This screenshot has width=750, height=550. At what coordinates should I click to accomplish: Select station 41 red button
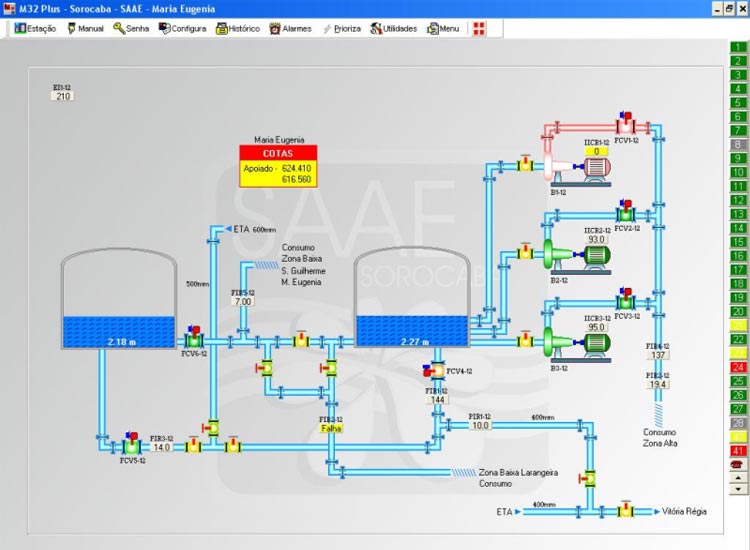click(x=738, y=451)
